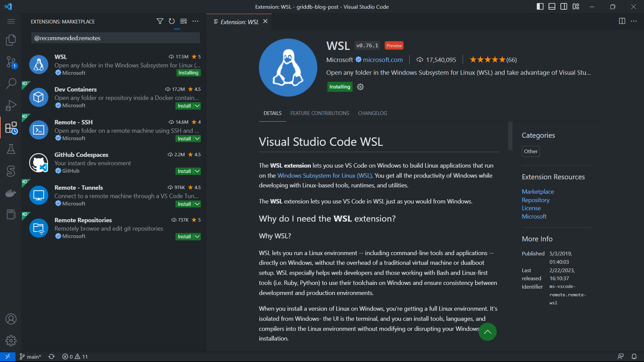Expand GitHub Codespaces install dropdown arrow
The image size is (644, 362).
point(198,171)
